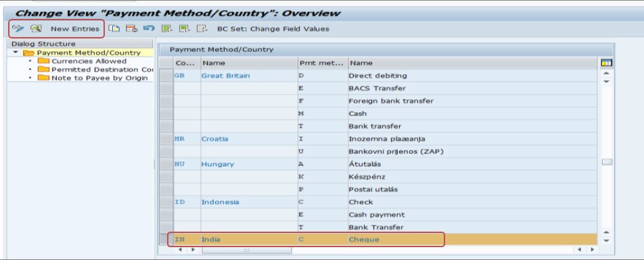The width and height of the screenshot is (644, 260).
Task: Click the HR country code cell
Action: point(187,139)
